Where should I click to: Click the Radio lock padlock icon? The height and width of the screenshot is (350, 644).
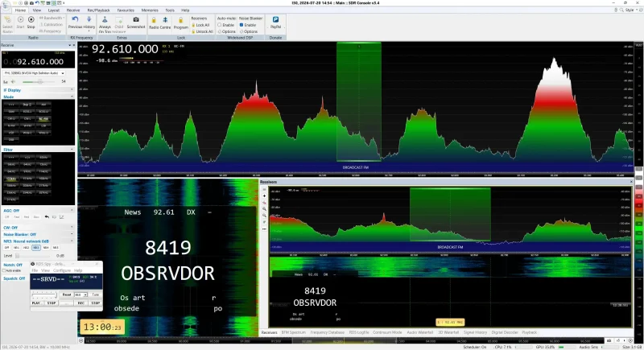(x=154, y=19)
